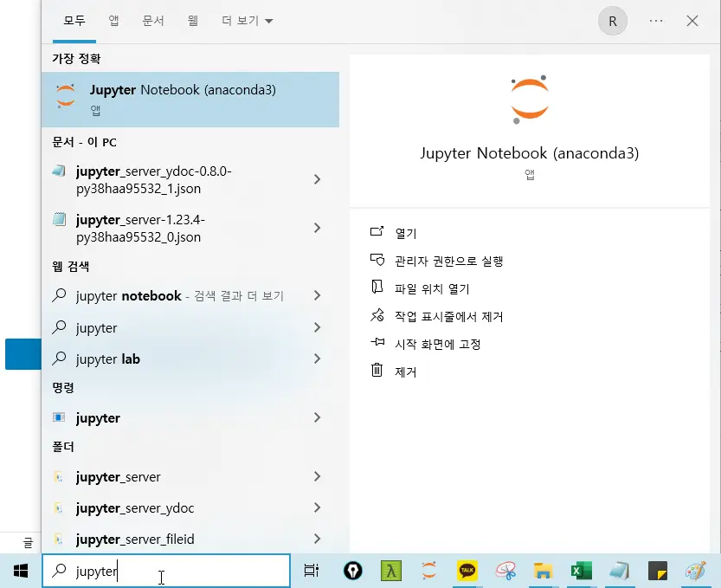Expand jupyter_server_ydoc-0.8.0 json result arrow
721x588 pixels.
click(x=317, y=179)
